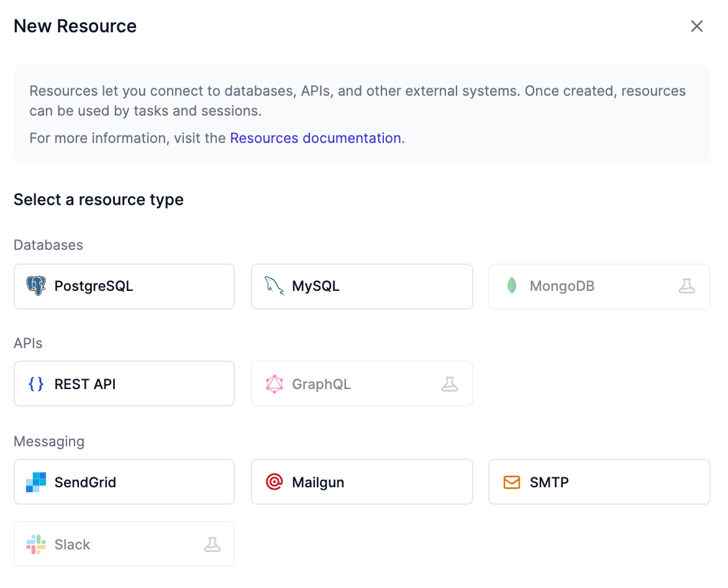Close the New Resource dialog
The width and height of the screenshot is (728, 588).
coord(696,26)
